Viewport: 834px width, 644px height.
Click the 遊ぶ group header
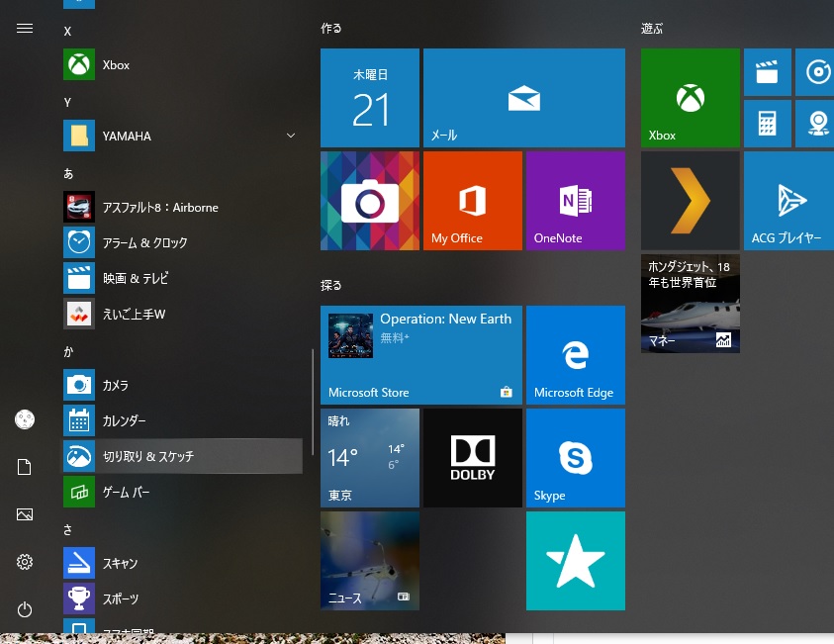(652, 28)
